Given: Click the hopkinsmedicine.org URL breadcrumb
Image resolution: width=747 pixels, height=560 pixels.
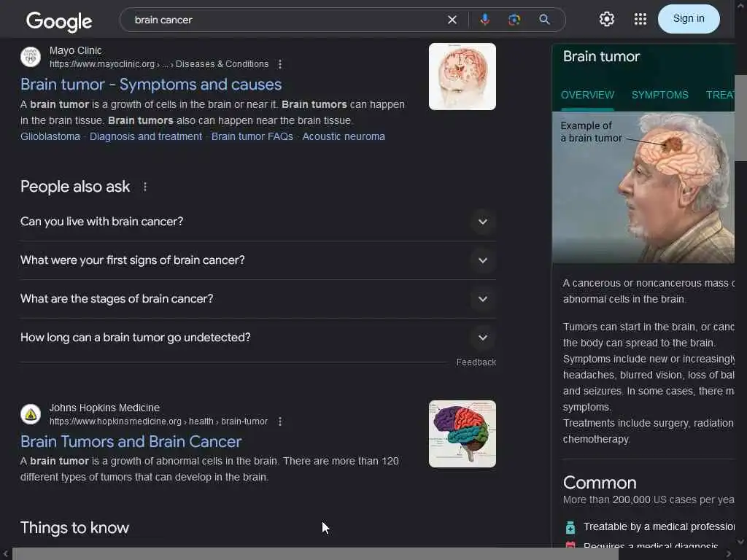Looking at the screenshot, I should (158, 421).
